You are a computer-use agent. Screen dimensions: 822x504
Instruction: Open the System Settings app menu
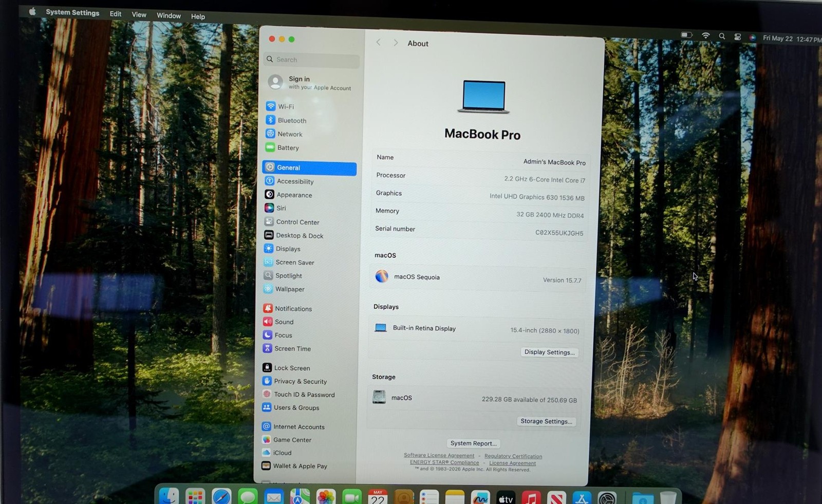pyautogui.click(x=72, y=12)
